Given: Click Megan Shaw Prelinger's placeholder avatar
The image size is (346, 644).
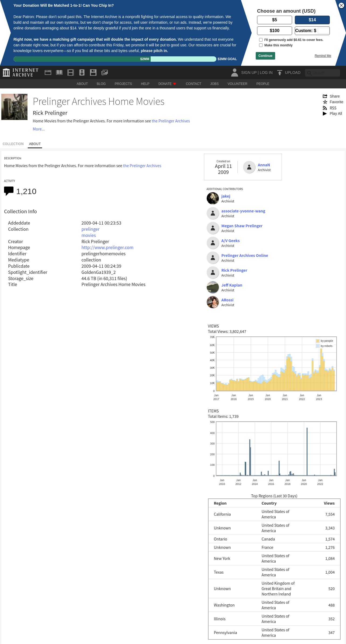Looking at the screenshot, I should (213, 228).
